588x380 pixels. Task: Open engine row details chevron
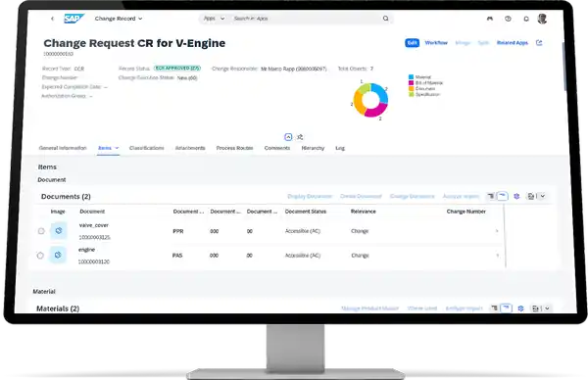(498, 256)
